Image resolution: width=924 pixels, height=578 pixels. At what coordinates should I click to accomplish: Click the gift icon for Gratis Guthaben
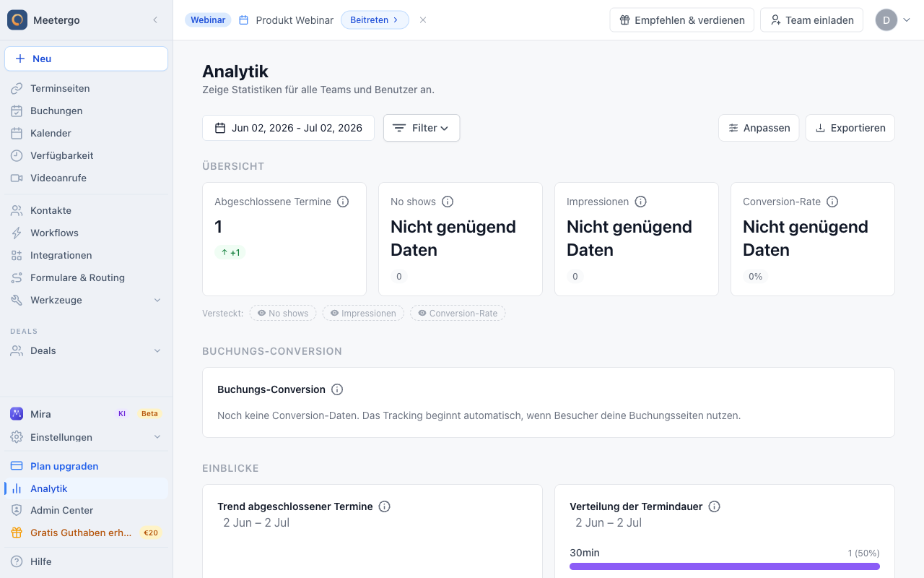17,532
